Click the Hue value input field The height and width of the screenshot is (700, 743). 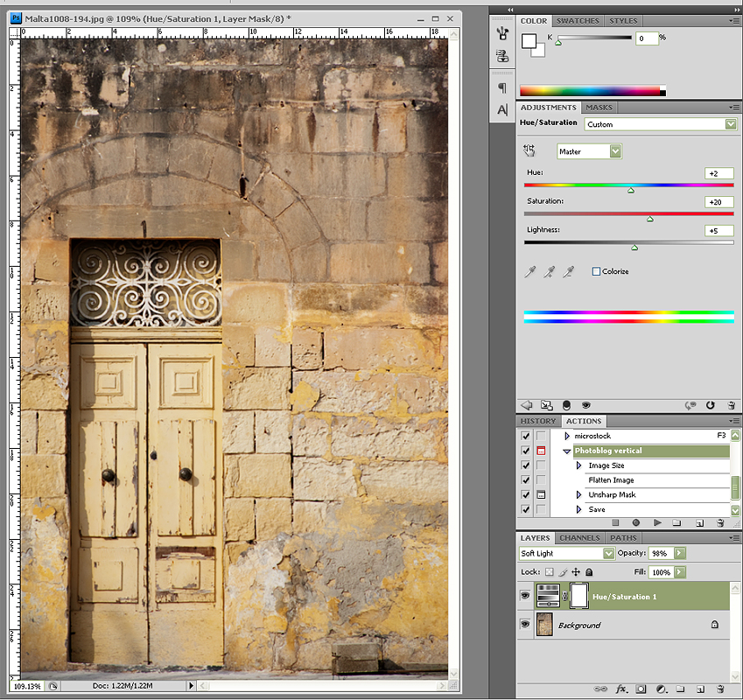tap(718, 173)
